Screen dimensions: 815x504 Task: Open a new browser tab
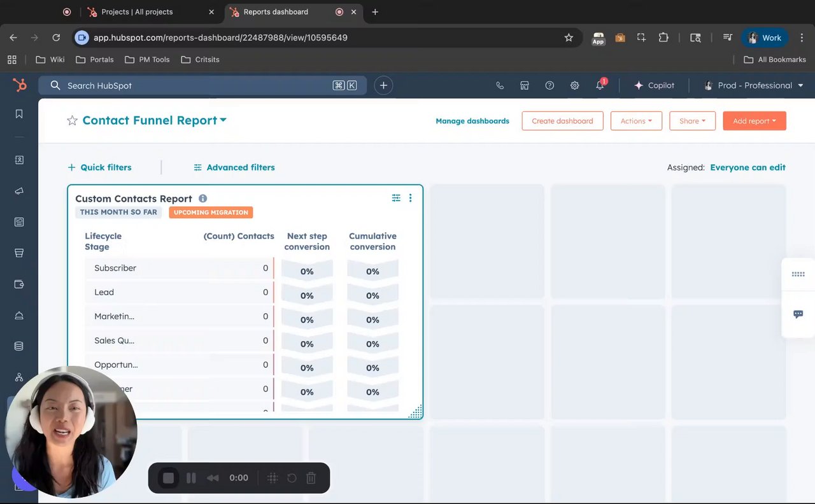pos(375,11)
